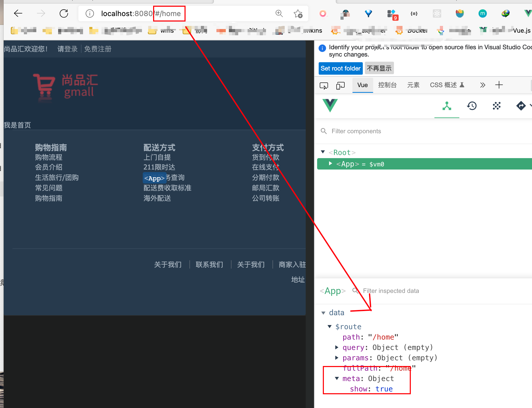
Task: Click the 联系我们 footer link
Action: [209, 265]
